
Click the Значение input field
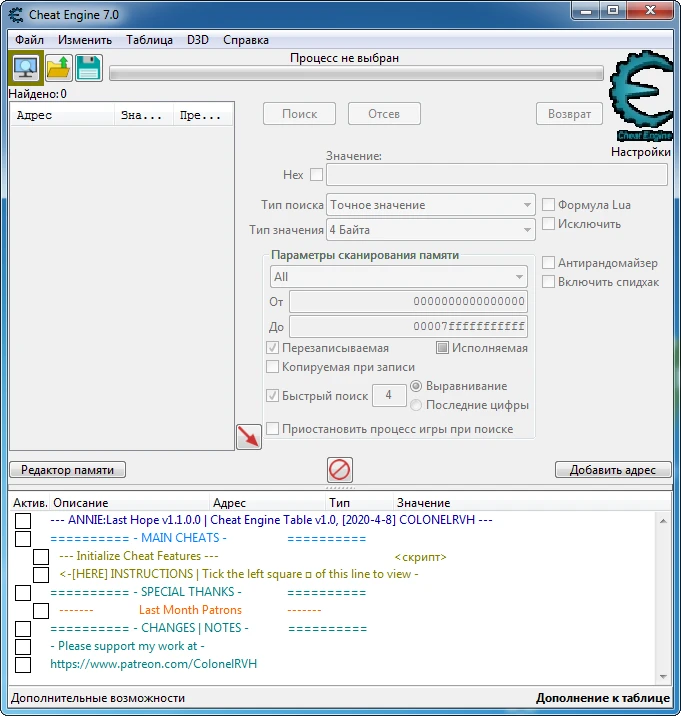[497, 175]
